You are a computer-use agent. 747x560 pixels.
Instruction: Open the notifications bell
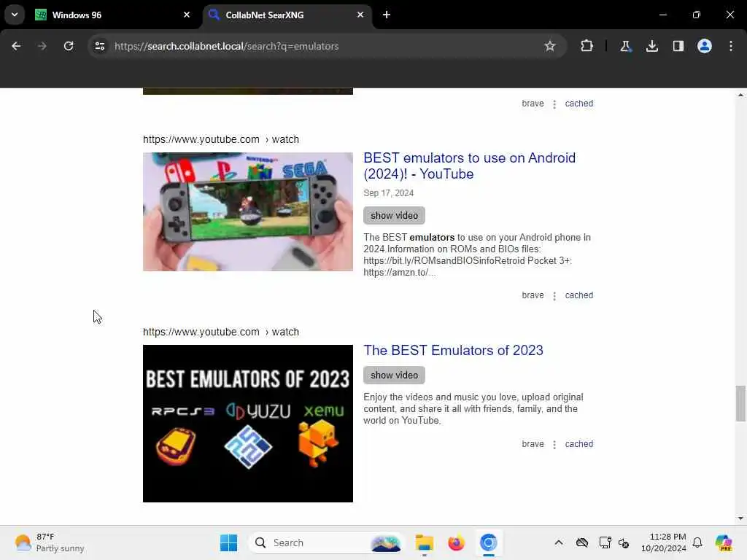point(697,542)
